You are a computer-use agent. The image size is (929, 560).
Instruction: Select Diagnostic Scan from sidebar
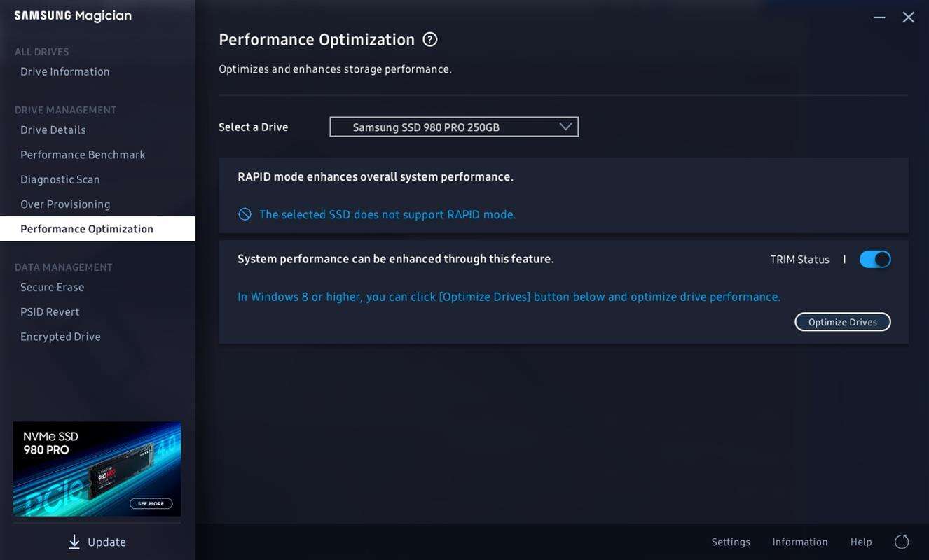click(60, 179)
